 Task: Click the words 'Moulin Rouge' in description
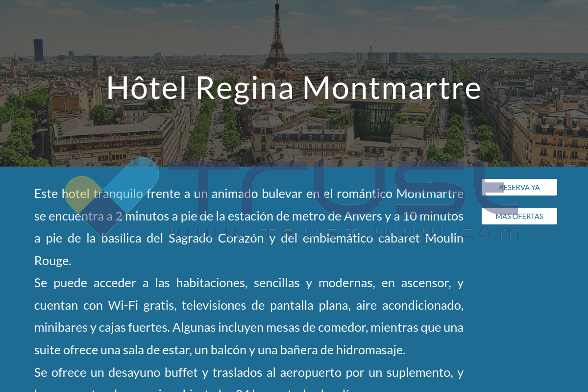click(249, 249)
